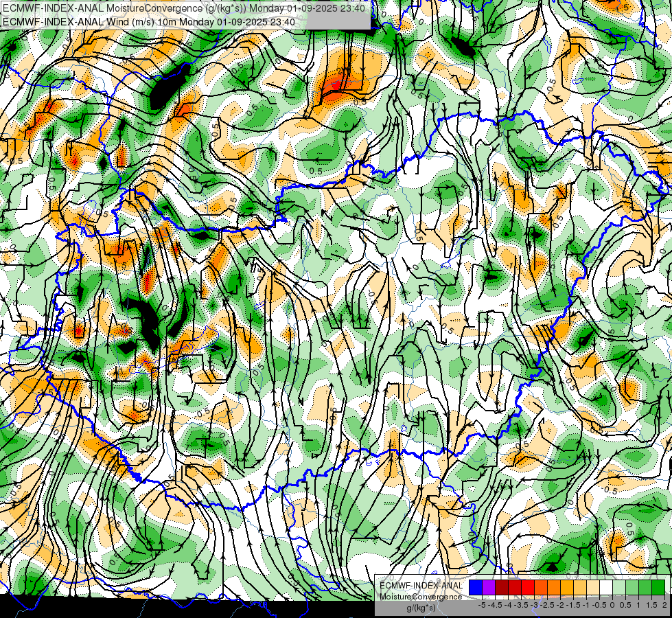The height and width of the screenshot is (618, 672).
Task: Click the legend scale label -1.5
Action: pos(573,605)
